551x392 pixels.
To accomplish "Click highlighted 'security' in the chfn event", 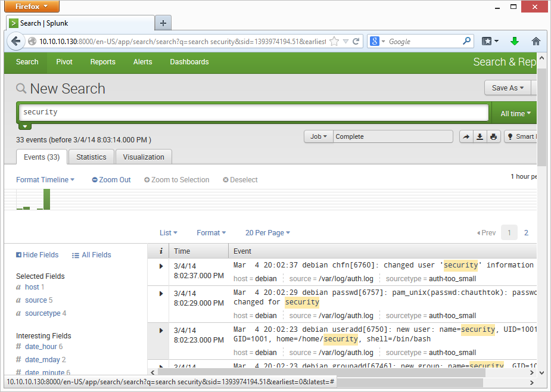I will 460,265.
